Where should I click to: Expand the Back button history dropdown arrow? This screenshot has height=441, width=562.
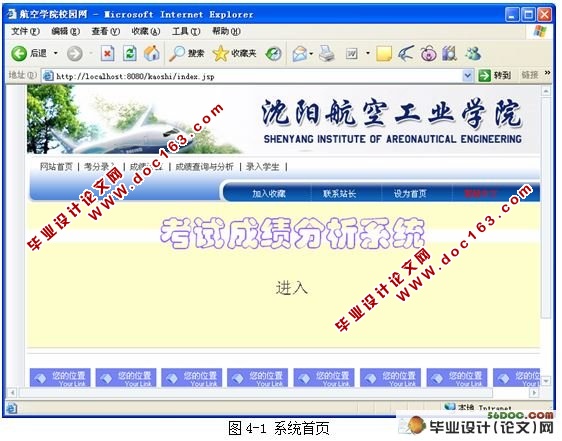[56, 53]
